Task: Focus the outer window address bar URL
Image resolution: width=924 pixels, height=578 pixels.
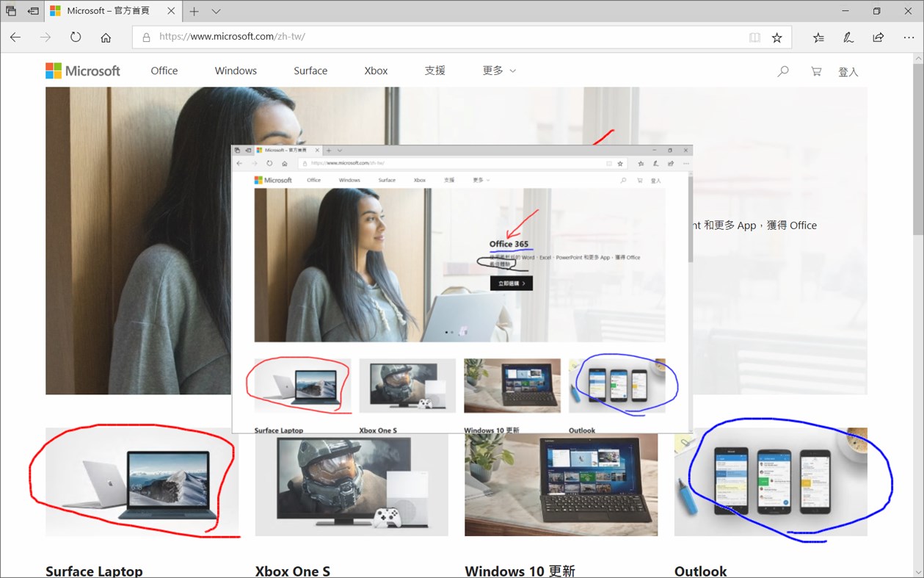Action: click(232, 37)
